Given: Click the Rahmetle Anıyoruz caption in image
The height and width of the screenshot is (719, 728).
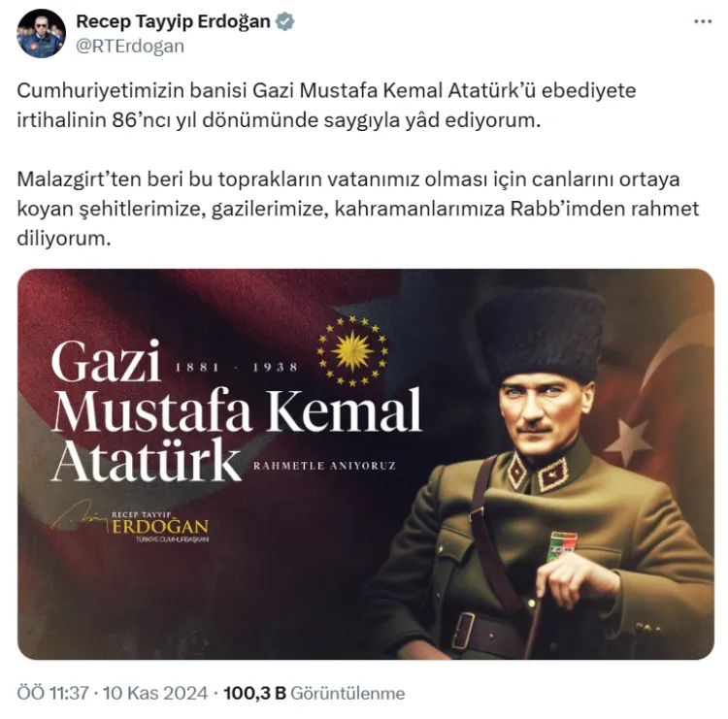Looking at the screenshot, I should click(x=324, y=466).
